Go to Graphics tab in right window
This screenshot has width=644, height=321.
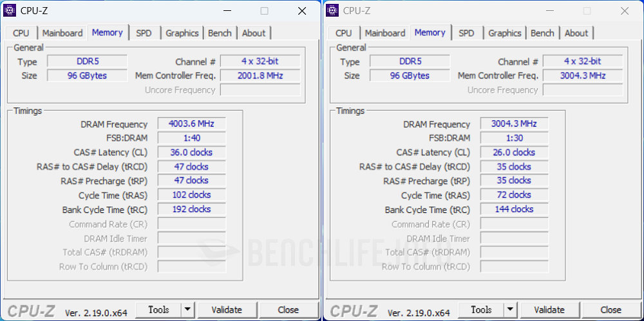(505, 33)
